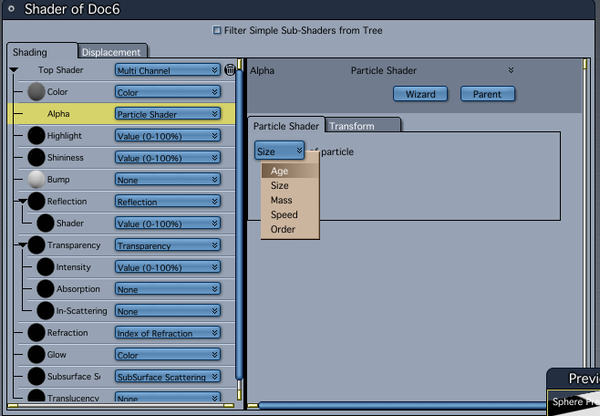Collapse the Reflection sub-tree
This screenshot has width=600, height=416.
23,201
